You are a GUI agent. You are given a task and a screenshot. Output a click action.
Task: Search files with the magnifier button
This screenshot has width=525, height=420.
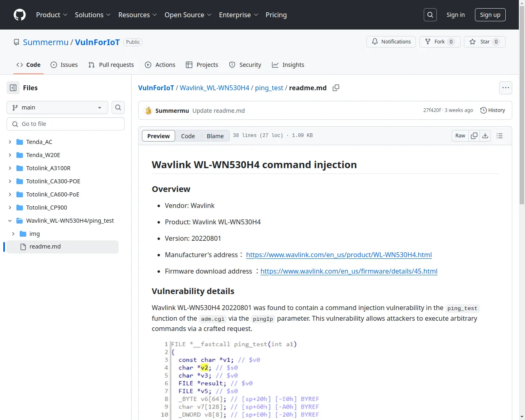coord(118,107)
